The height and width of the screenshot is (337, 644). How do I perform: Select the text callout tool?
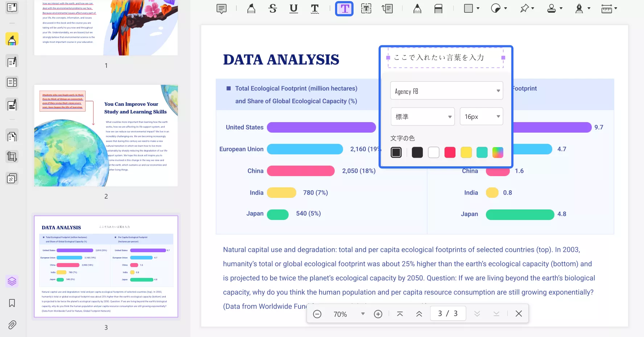coord(387,9)
